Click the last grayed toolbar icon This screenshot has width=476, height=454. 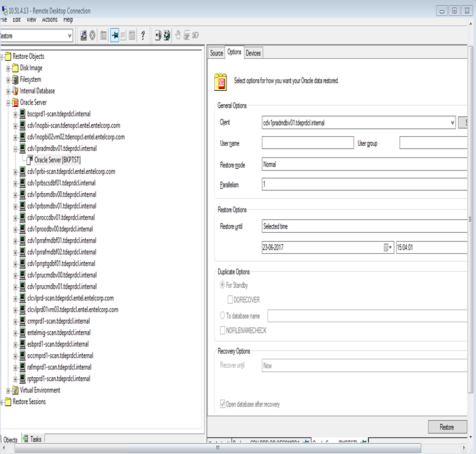[x=196, y=36]
